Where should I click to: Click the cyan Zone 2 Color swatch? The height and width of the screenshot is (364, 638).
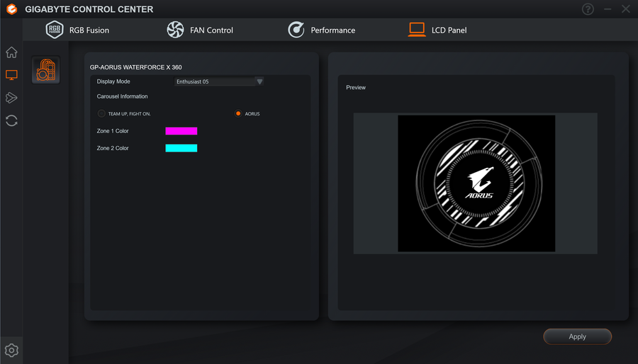pyautogui.click(x=181, y=148)
